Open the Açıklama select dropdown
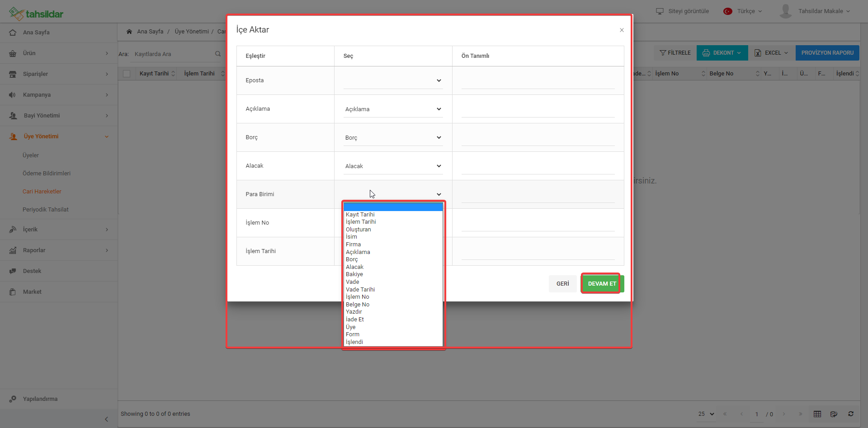 (393, 109)
